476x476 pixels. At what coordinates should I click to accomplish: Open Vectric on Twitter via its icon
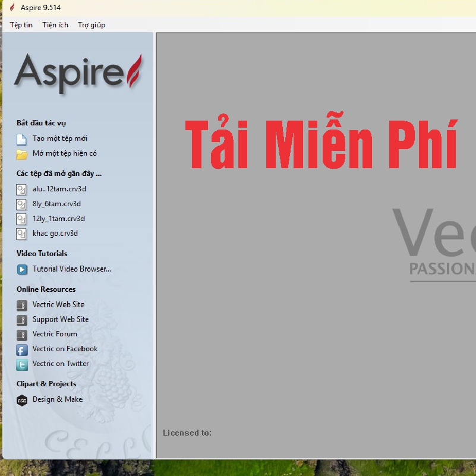[21, 364]
